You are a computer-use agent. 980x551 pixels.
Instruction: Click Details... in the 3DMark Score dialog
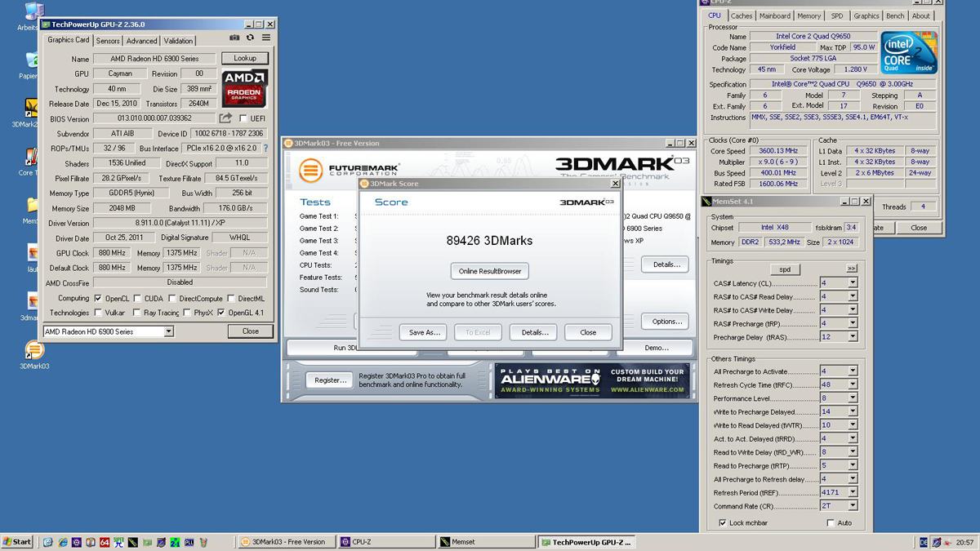534,332
